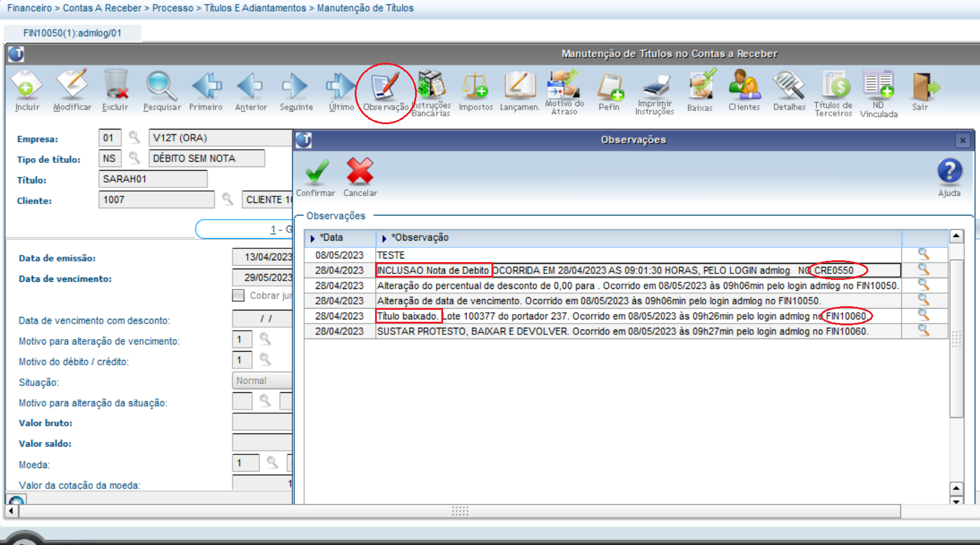
Task: Click Imprimir Instruções printer icon
Action: [655, 93]
